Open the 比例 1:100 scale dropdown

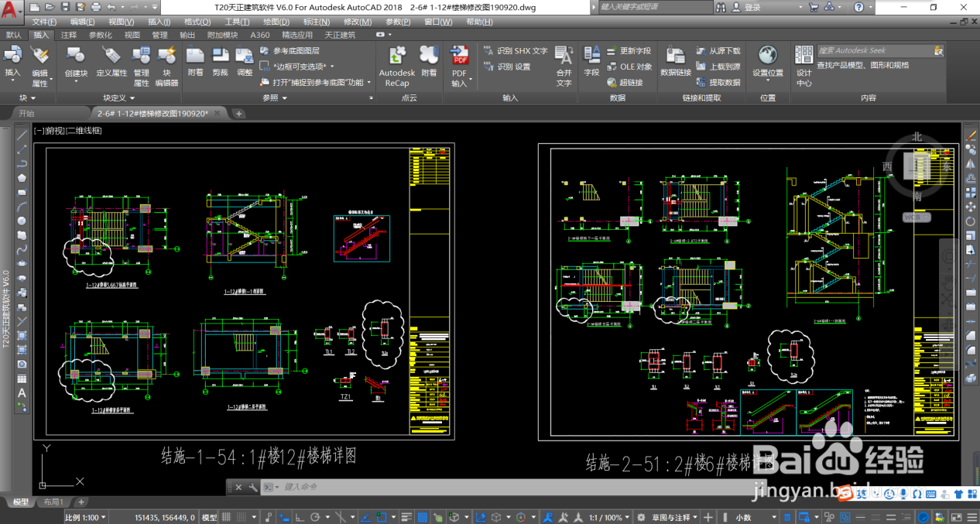coord(87,517)
